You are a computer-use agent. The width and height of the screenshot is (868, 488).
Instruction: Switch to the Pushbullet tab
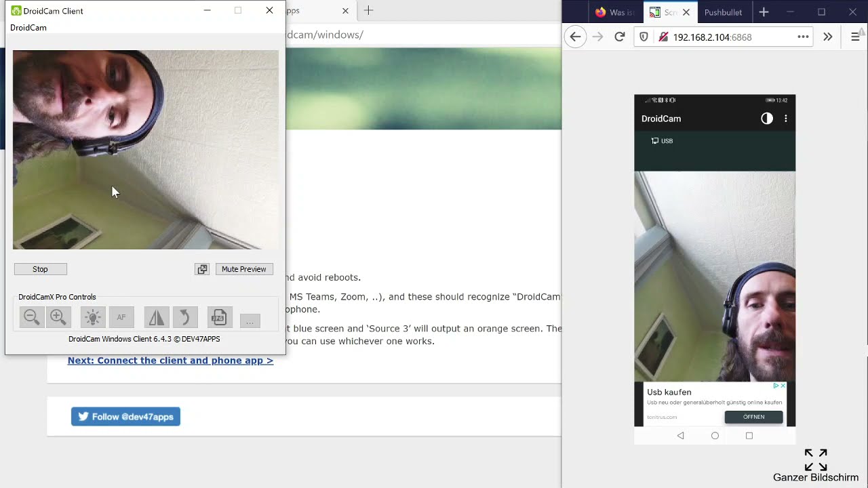coord(723,12)
